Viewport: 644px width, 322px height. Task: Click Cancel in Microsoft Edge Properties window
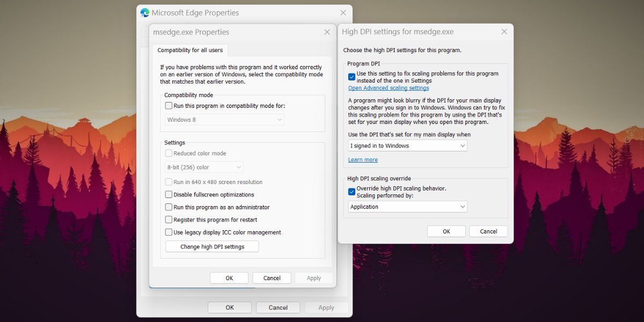pyautogui.click(x=278, y=308)
